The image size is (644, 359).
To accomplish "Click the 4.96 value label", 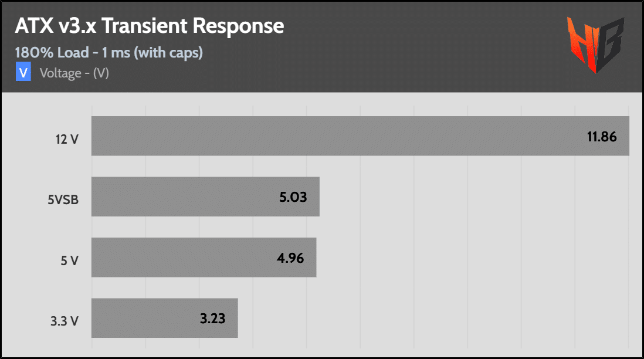I will tap(290, 257).
